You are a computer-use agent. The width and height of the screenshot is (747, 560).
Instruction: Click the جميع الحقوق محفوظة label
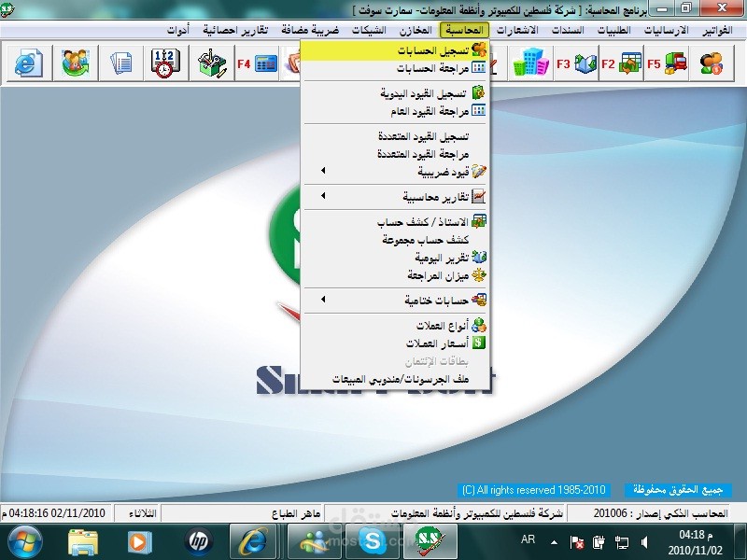[678, 489]
